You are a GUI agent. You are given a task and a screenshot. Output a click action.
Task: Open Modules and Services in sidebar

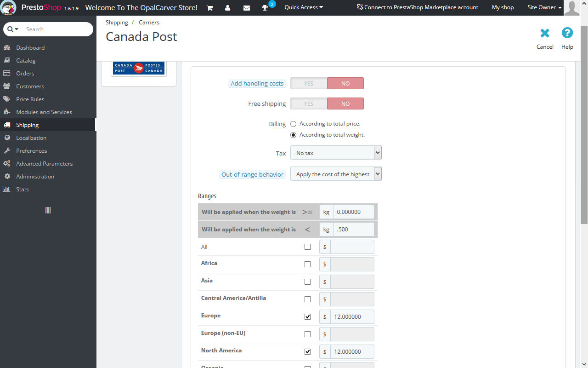(44, 112)
